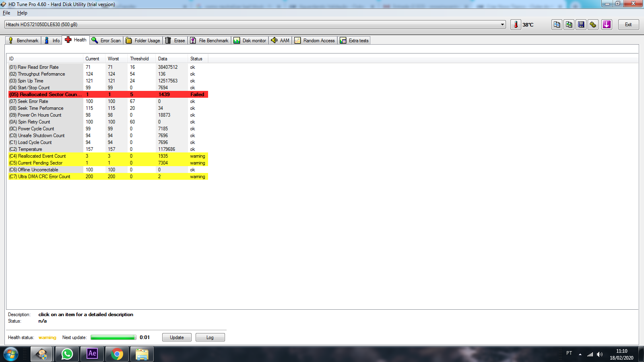Sort by the ID column header
Screen dimensions: 644x362
(45, 59)
